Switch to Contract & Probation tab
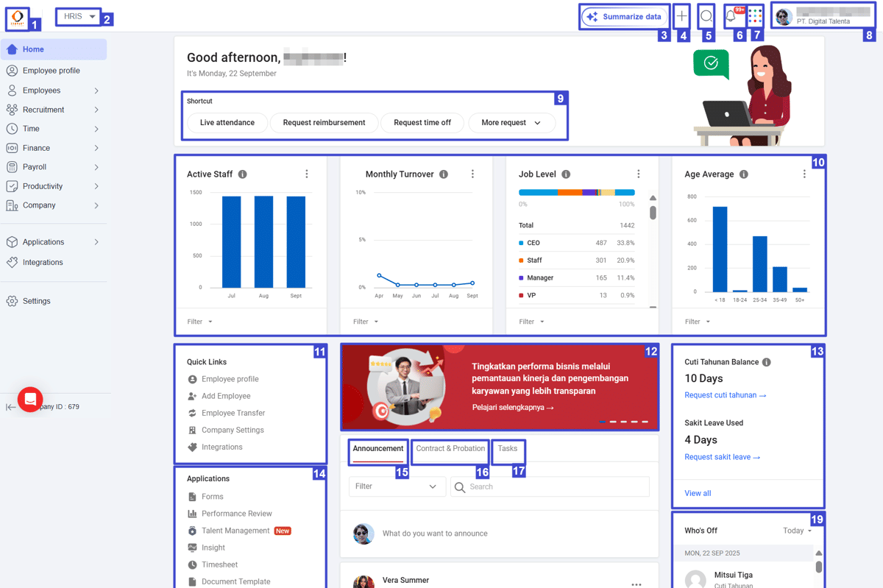This screenshot has width=883, height=588. point(450,449)
